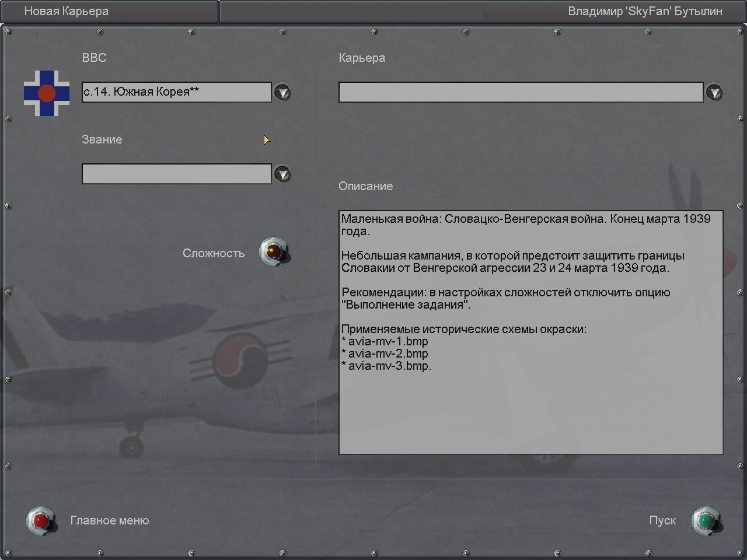Open the ВВС air force dropdown arrow
Image resolution: width=747 pixels, height=560 pixels.
[282, 92]
